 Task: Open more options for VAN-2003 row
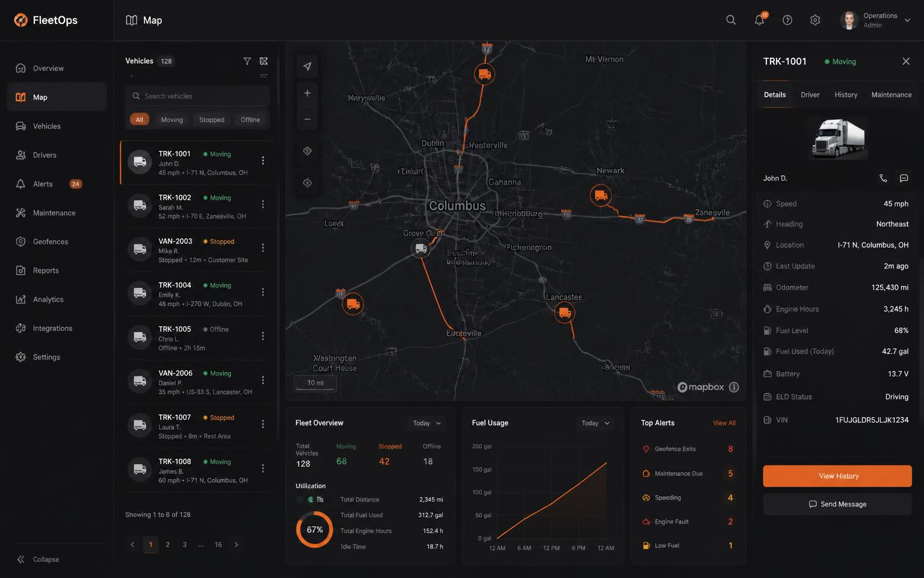(x=263, y=248)
